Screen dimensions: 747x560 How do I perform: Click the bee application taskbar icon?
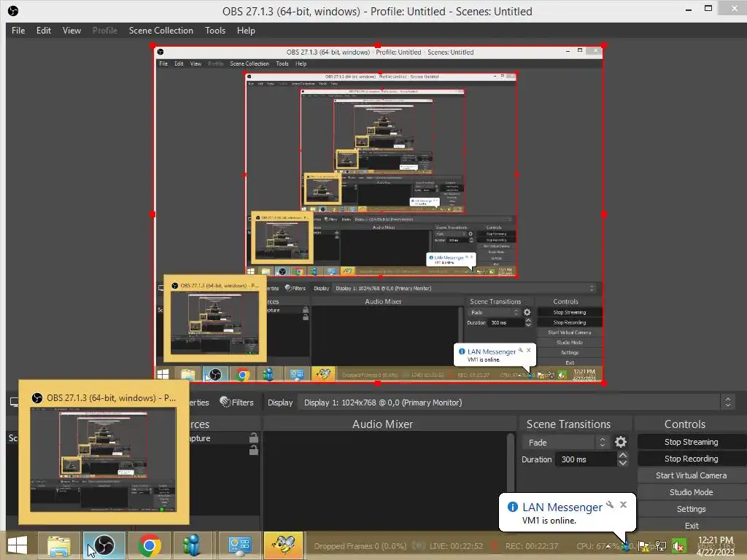click(x=284, y=545)
